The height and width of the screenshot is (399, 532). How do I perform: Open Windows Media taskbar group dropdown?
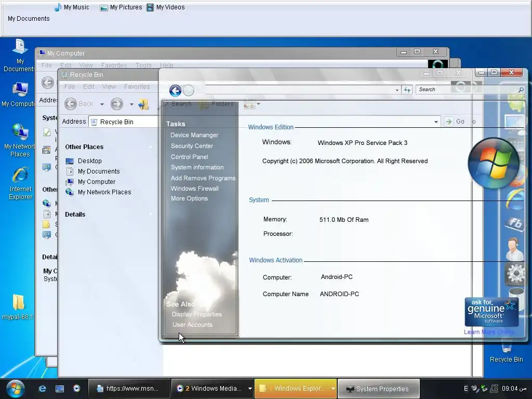click(x=250, y=389)
